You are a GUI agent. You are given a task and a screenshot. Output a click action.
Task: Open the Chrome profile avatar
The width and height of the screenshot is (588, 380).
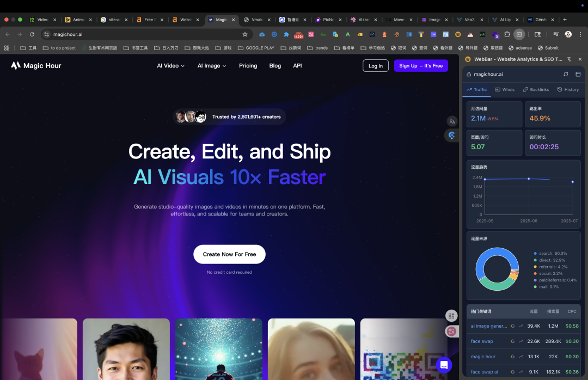point(568,34)
